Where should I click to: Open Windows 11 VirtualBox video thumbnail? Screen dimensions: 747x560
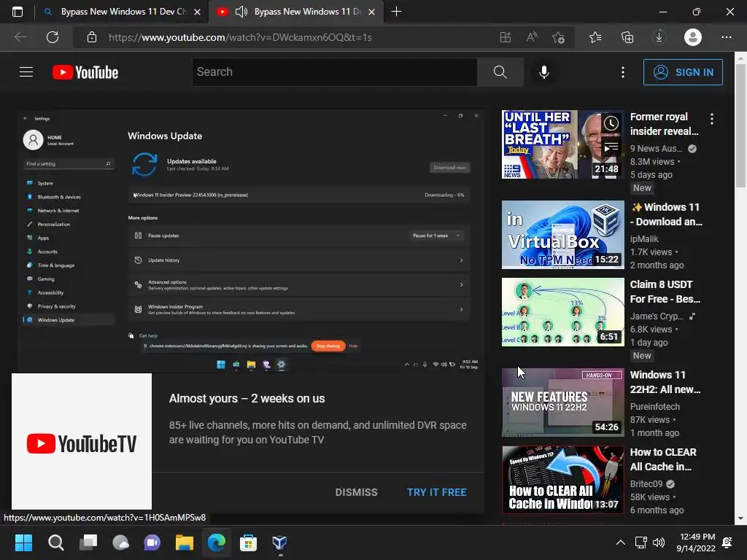[562, 235]
